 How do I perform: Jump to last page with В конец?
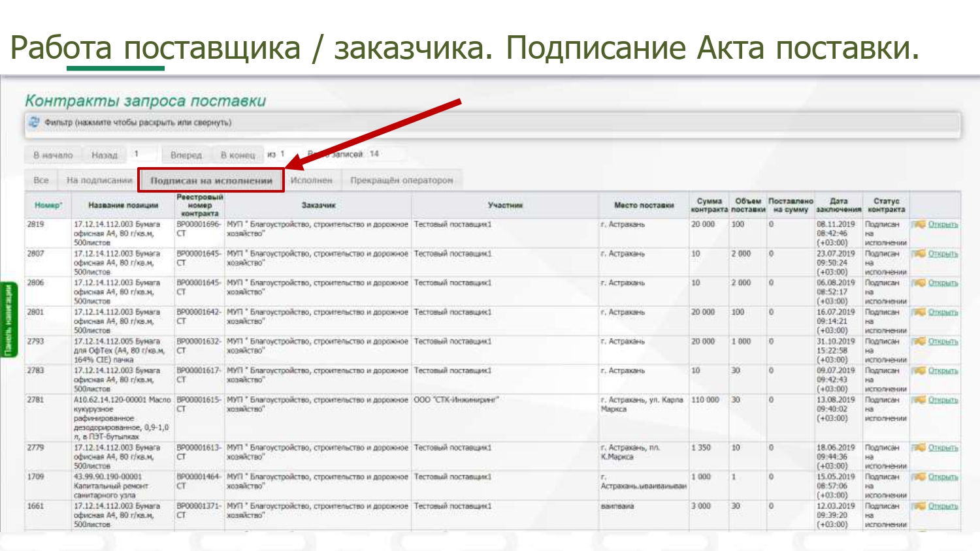(238, 155)
